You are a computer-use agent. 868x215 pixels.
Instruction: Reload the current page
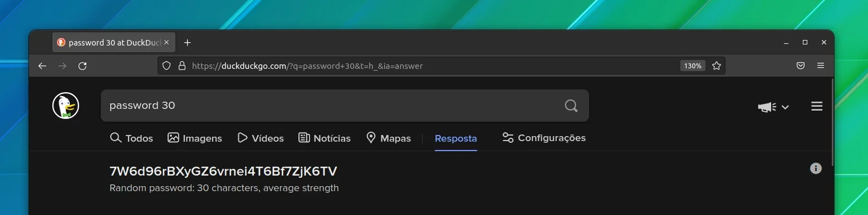(82, 66)
